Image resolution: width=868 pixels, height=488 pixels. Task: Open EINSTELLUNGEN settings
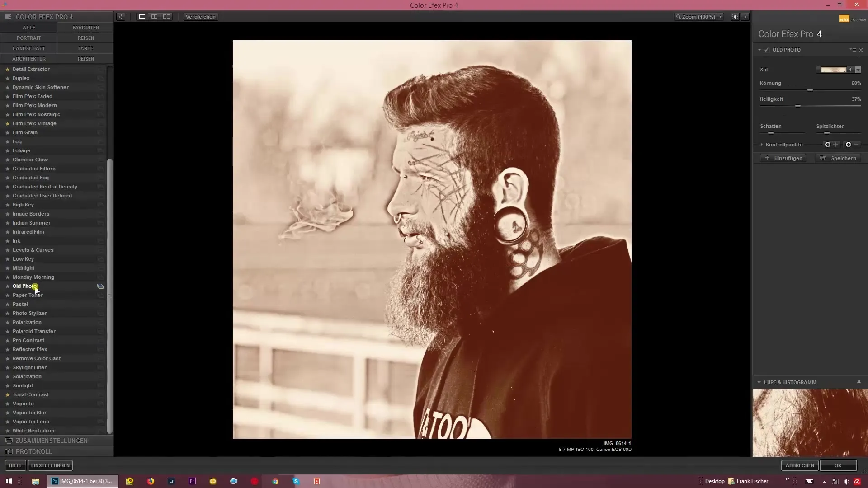click(50, 465)
